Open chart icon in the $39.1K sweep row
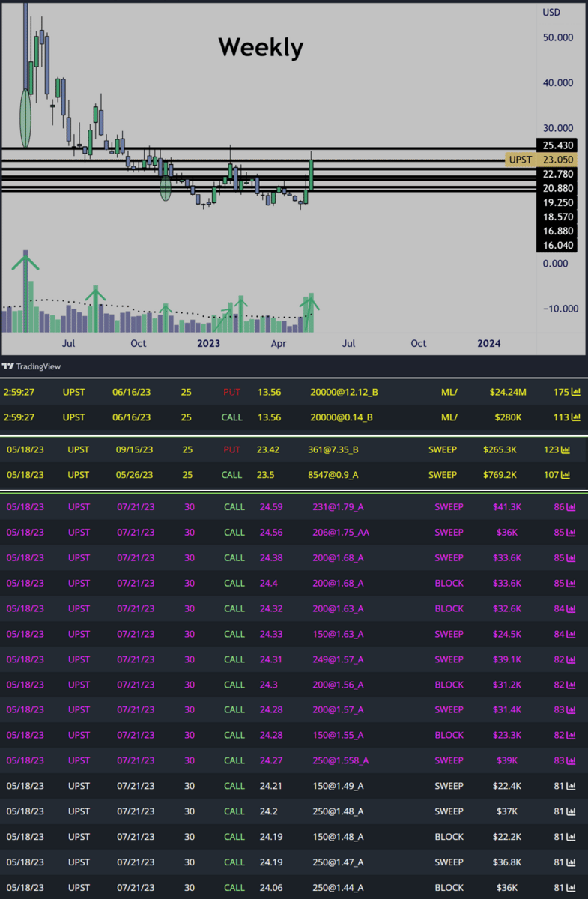This screenshot has height=899, width=588. point(571,659)
